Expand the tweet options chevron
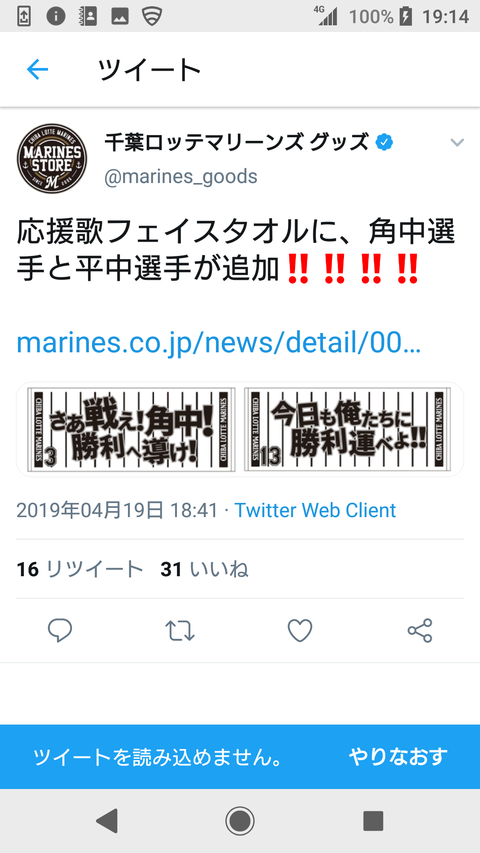Screen dimensions: 480x853 click(457, 143)
